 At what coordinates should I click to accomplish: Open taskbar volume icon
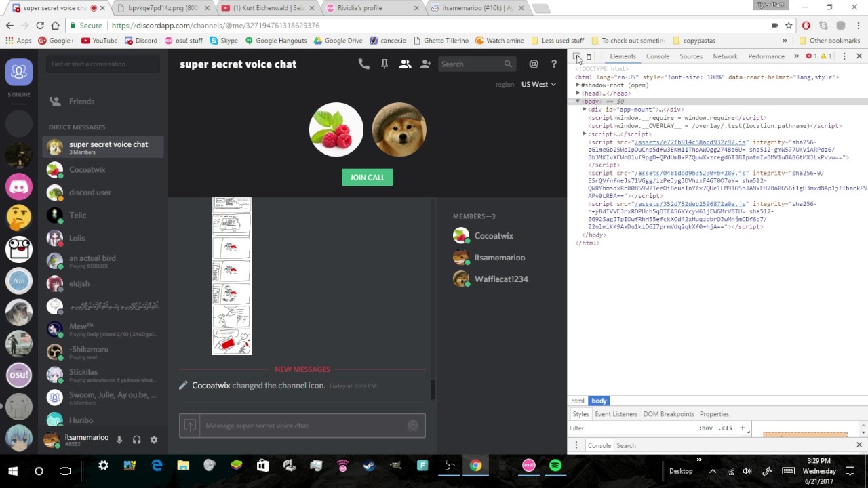click(x=747, y=471)
